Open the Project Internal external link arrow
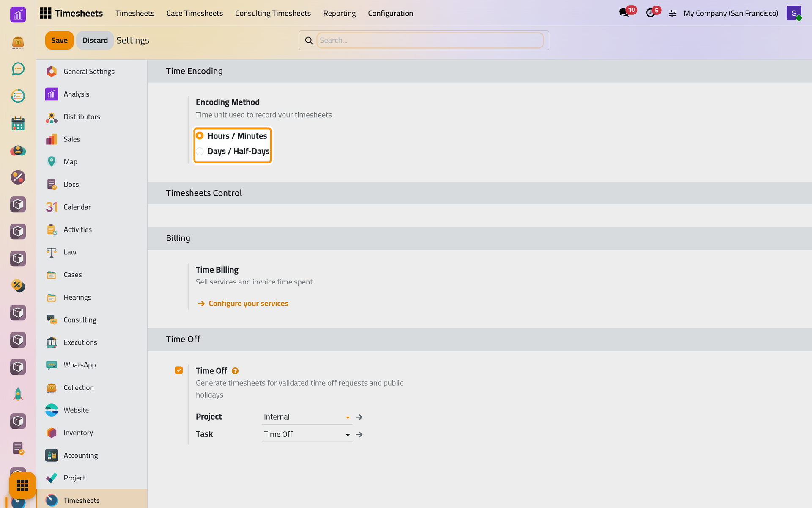 click(x=359, y=417)
